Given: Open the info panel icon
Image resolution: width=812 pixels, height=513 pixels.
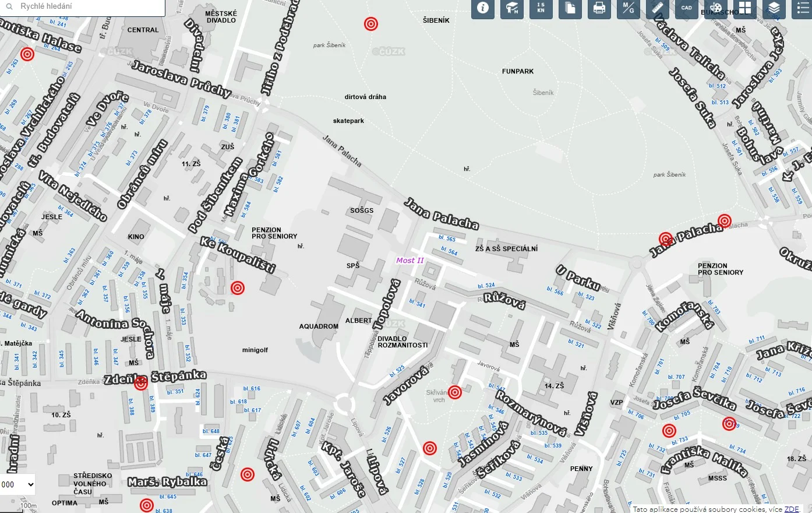Looking at the screenshot, I should click(x=482, y=9).
